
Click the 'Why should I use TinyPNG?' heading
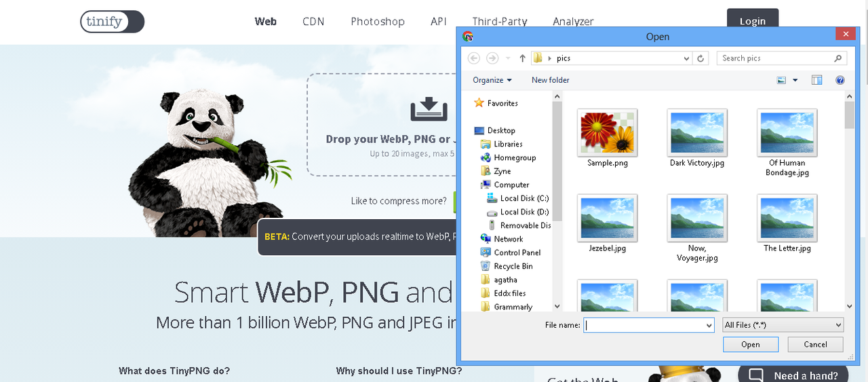click(399, 371)
